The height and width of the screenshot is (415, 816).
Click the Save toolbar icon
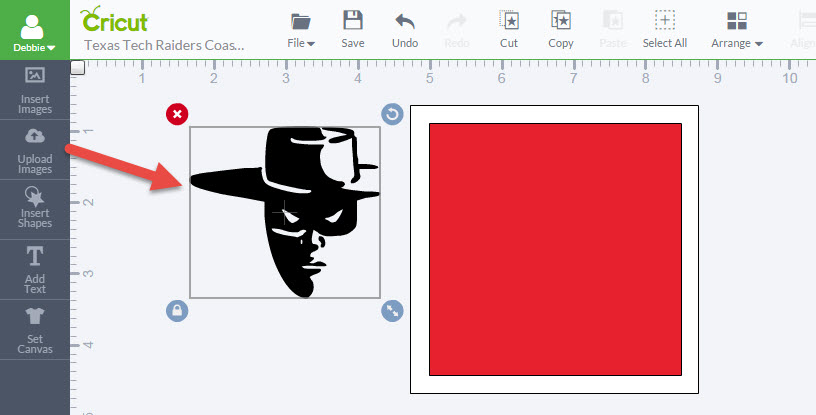coord(353,21)
